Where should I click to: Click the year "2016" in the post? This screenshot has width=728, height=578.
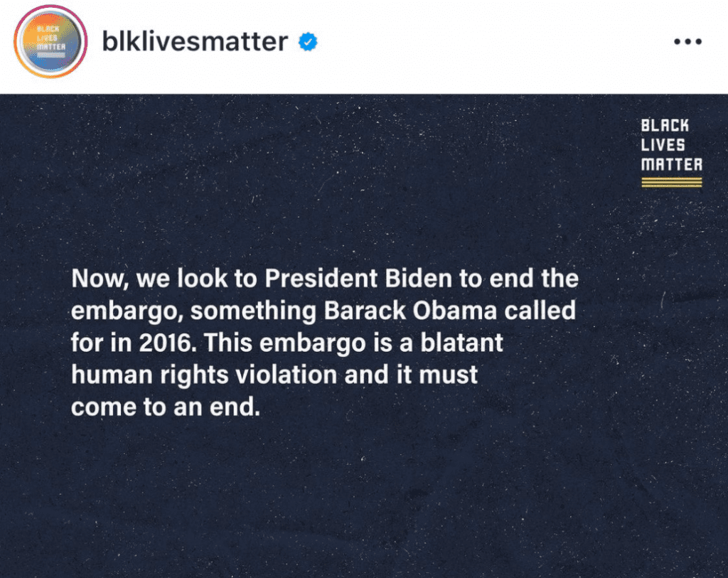[x=166, y=343]
